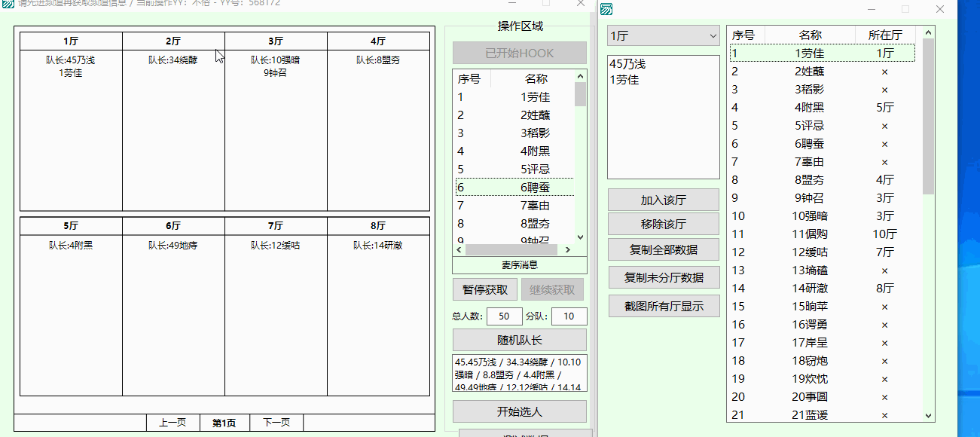The image size is (980, 437).
Task: Select row 6聘蚕 in the middle list
Action: pyautogui.click(x=514, y=188)
